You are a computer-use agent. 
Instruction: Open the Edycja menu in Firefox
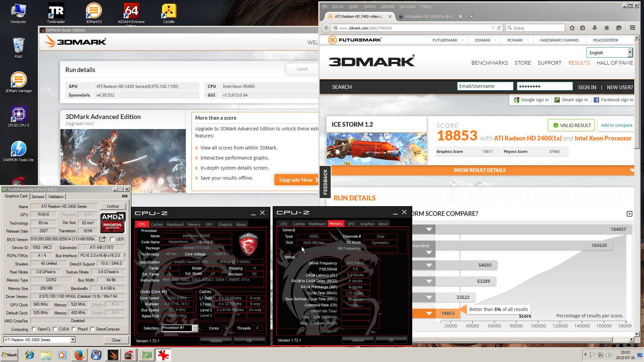337,6
